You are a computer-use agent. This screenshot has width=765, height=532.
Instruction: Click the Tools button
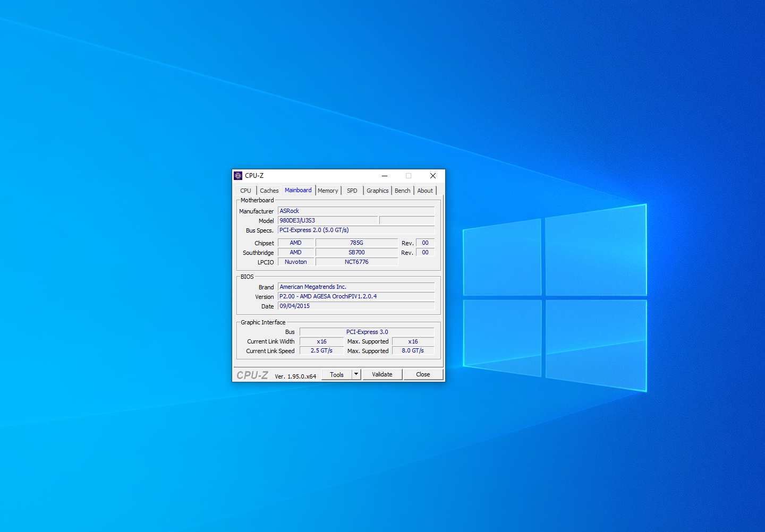click(337, 374)
